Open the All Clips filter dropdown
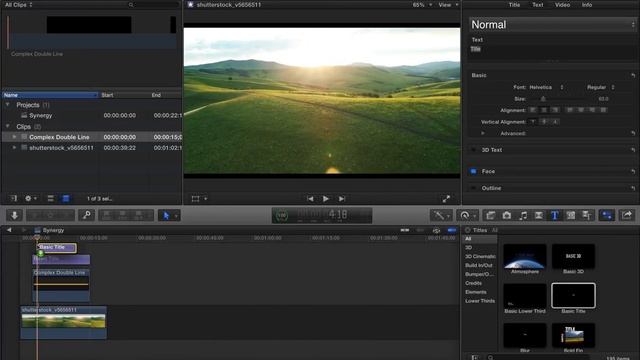Screen dimensions: 640x360 (18, 5)
